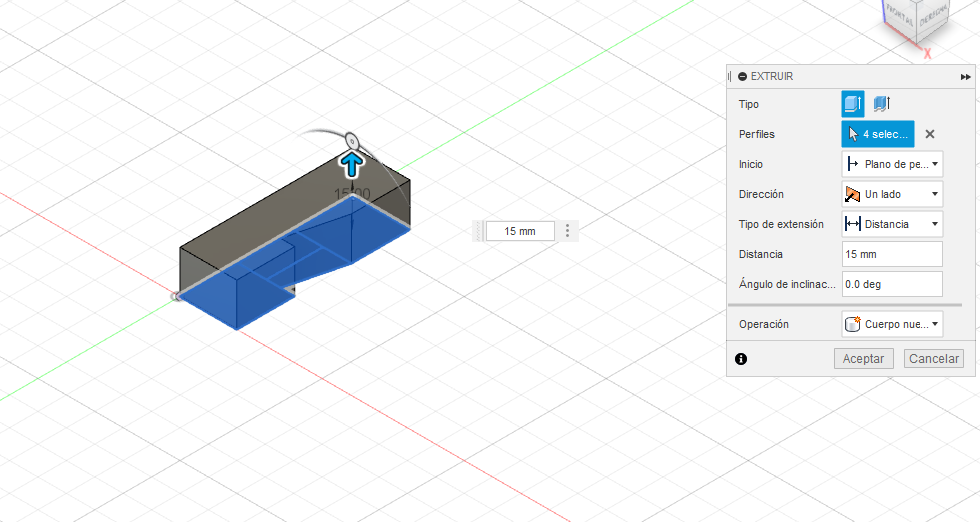Clear profile selection with the X icon

[x=929, y=134]
